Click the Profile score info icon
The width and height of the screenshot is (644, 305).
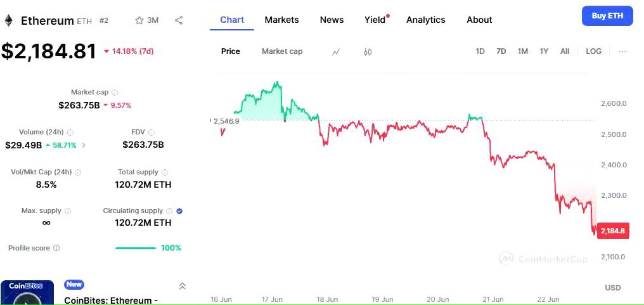coord(56,248)
